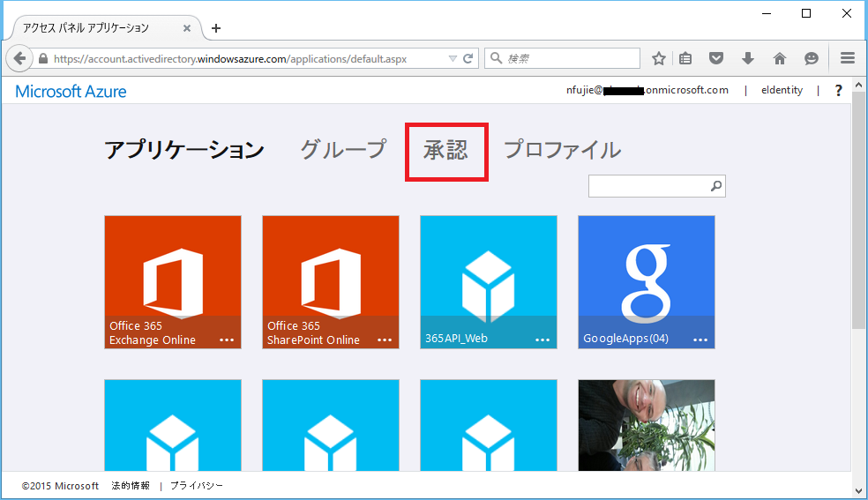Launch the 365API_Web application tile
The width and height of the screenshot is (868, 500).
pyautogui.click(x=489, y=282)
